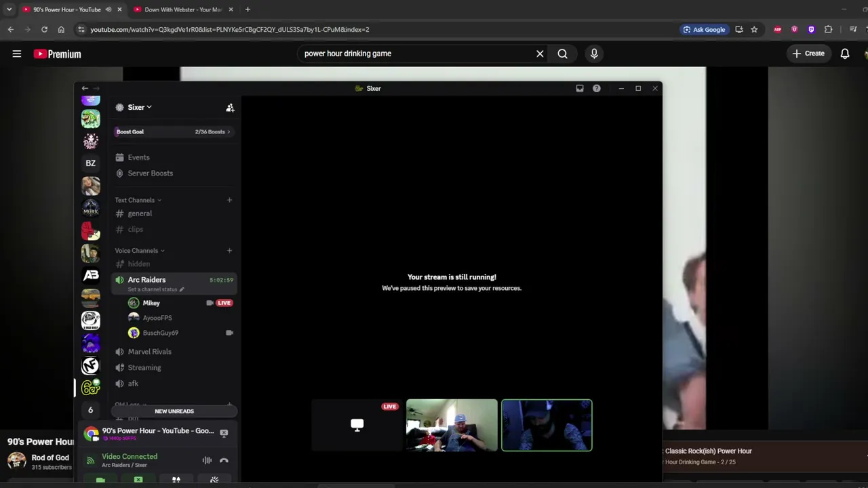Click the YouTube search magnifier button
This screenshot has height=488, width=868.
562,54
